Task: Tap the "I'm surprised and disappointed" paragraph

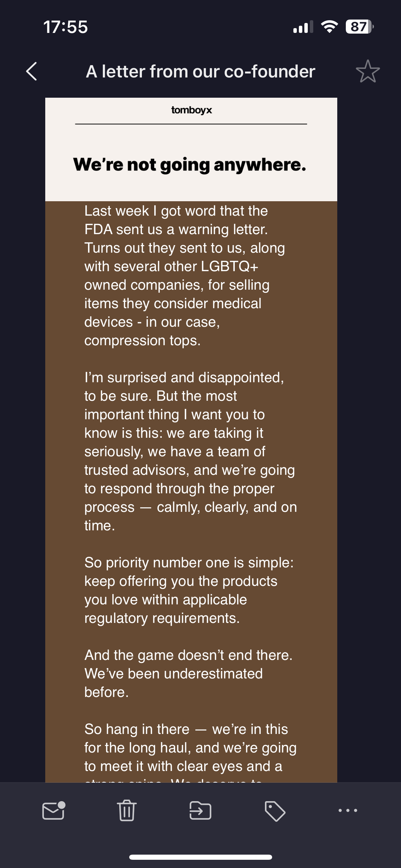Action: click(x=190, y=451)
